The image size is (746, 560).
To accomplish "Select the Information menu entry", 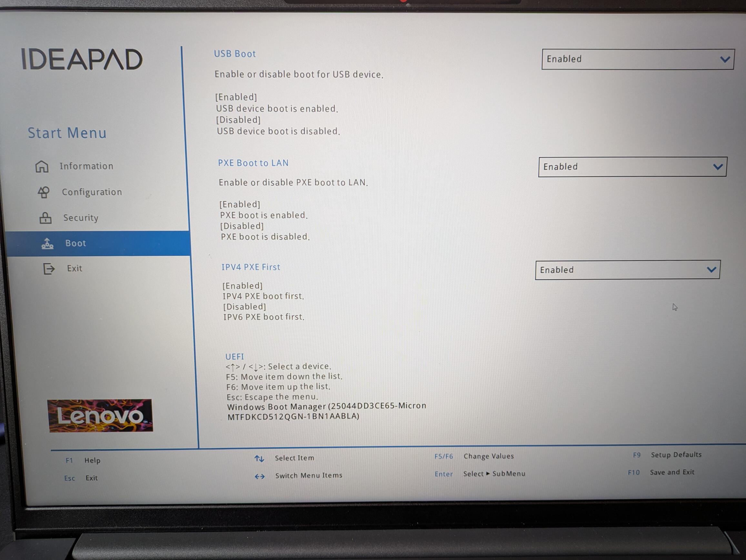I will pyautogui.click(x=86, y=166).
